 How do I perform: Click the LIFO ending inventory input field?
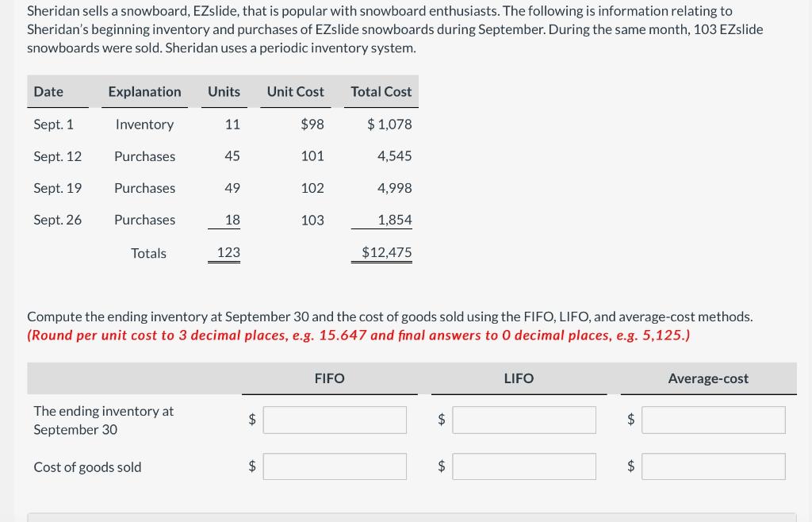pos(524,420)
